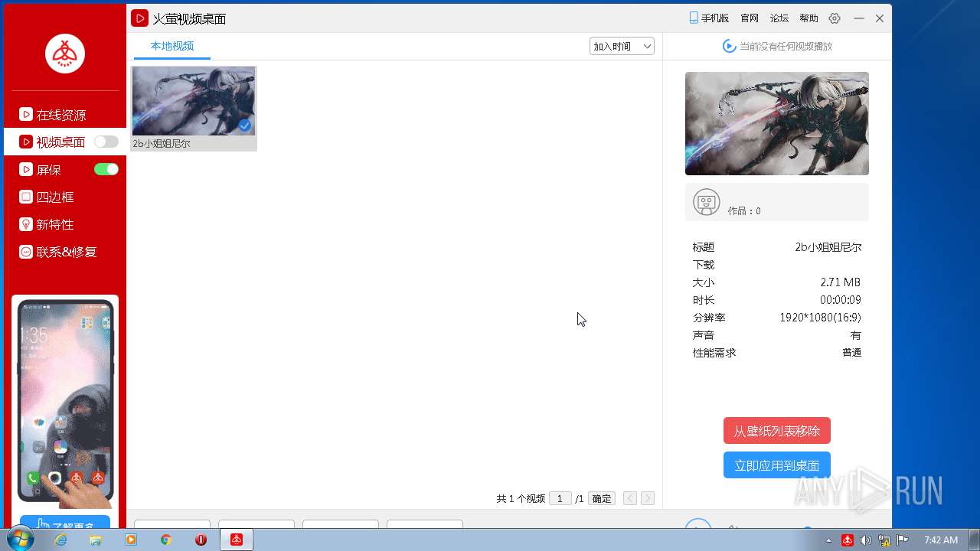Open settings gear in title bar
Viewport: 980px width, 551px height.
(835, 18)
